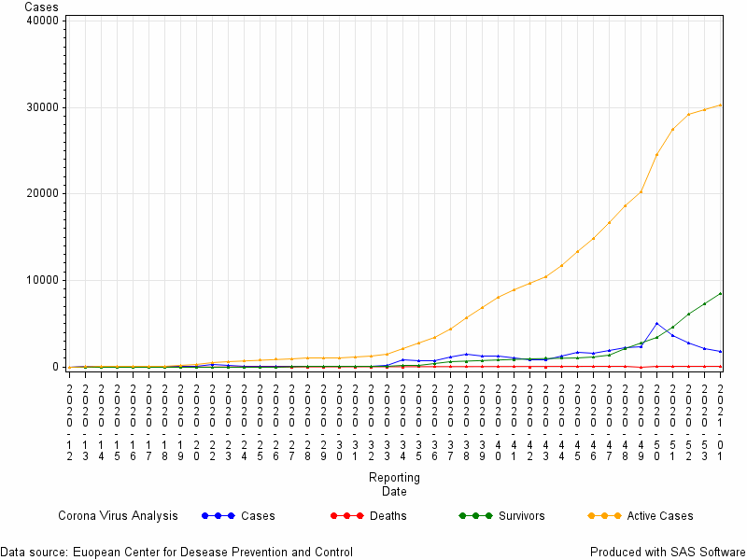Click the 20000 y-axis tick label
This screenshot has width=747, height=560.
(x=44, y=193)
